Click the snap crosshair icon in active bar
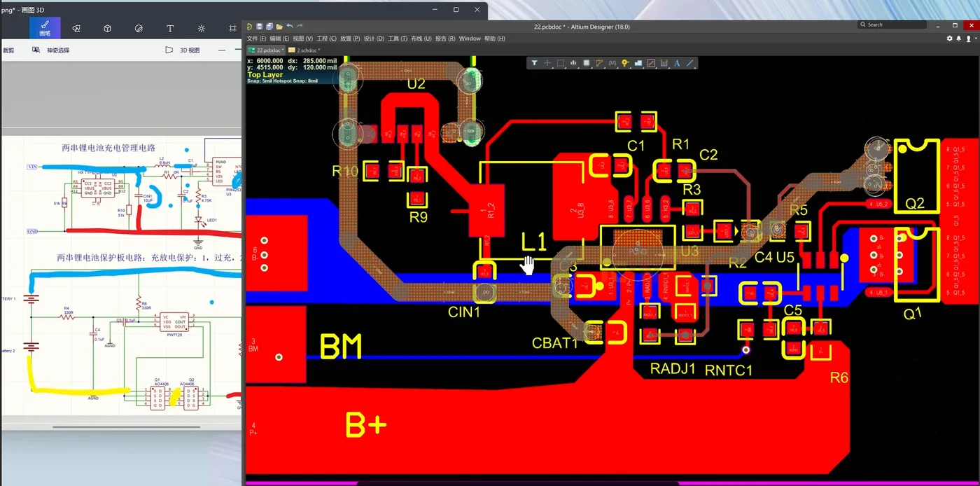The height and width of the screenshot is (486, 980). (547, 63)
